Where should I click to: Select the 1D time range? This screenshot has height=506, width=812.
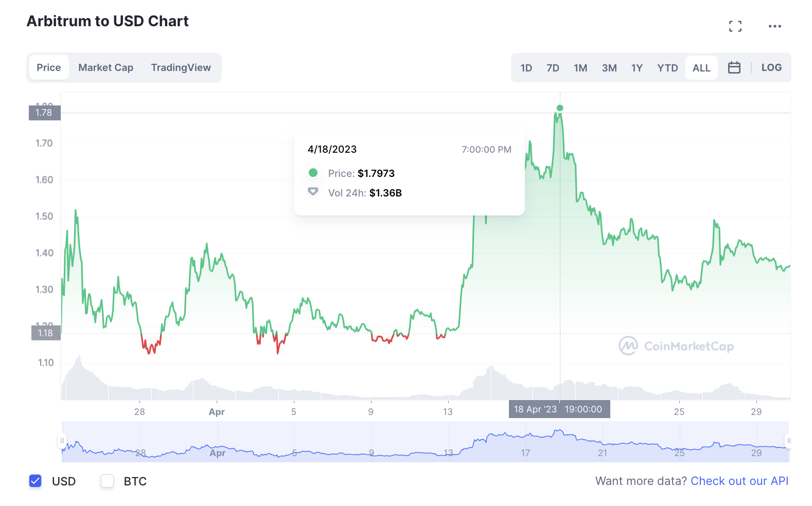tap(526, 68)
